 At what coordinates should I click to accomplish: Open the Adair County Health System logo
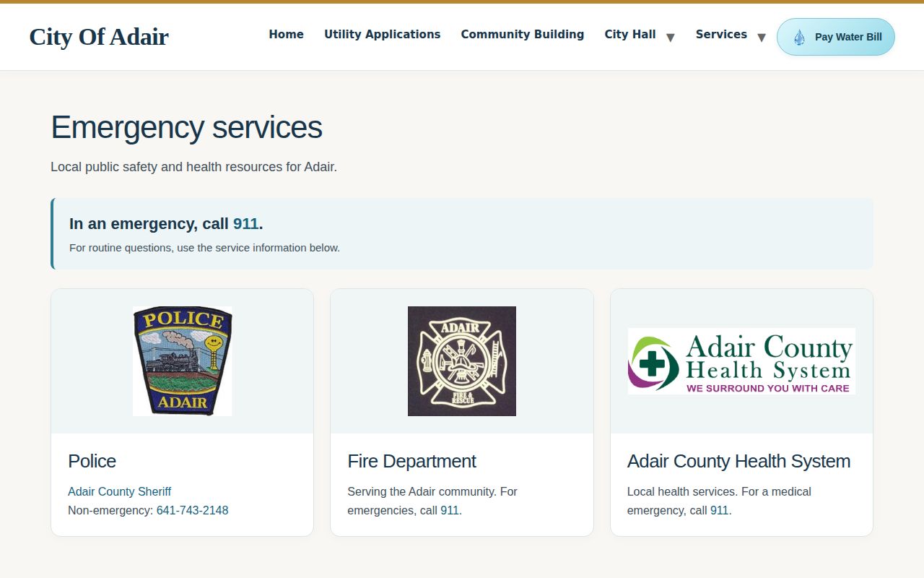pos(741,361)
